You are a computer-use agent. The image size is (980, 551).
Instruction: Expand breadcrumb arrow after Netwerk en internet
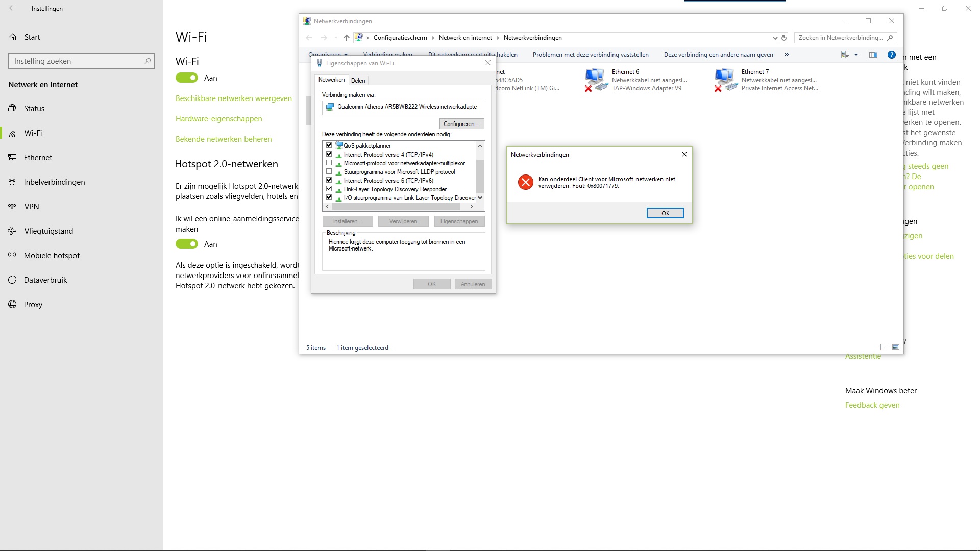pos(498,38)
